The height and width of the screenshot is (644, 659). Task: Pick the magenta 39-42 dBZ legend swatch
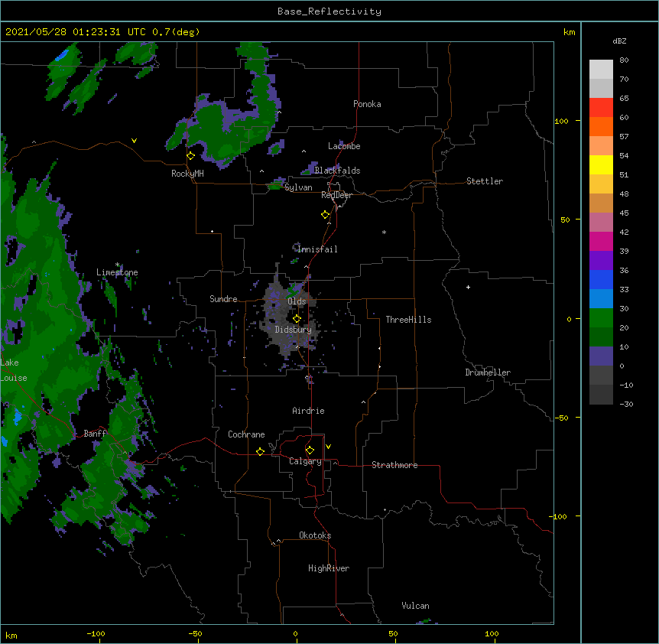click(x=601, y=241)
